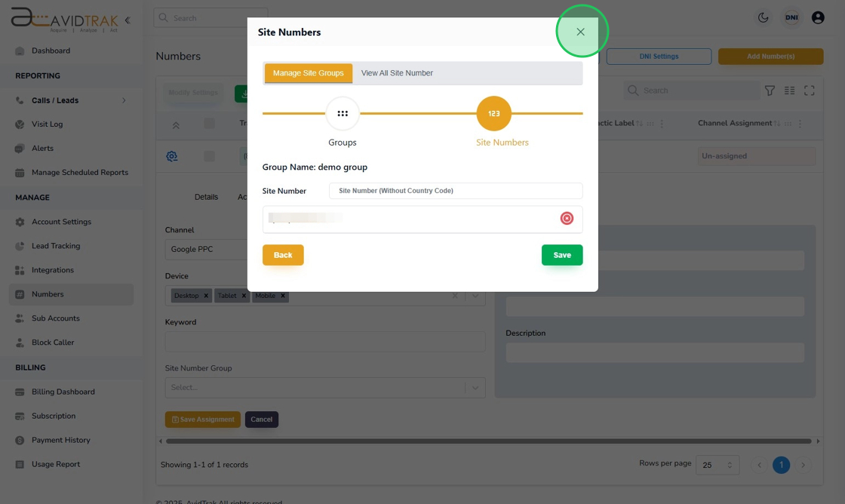
Task: Click the Manage Site Groups tab
Action: coord(309,73)
